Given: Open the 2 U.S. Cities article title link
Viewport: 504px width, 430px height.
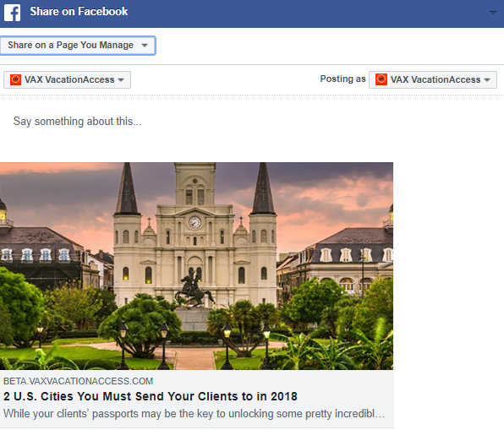Looking at the screenshot, I should point(151,396).
